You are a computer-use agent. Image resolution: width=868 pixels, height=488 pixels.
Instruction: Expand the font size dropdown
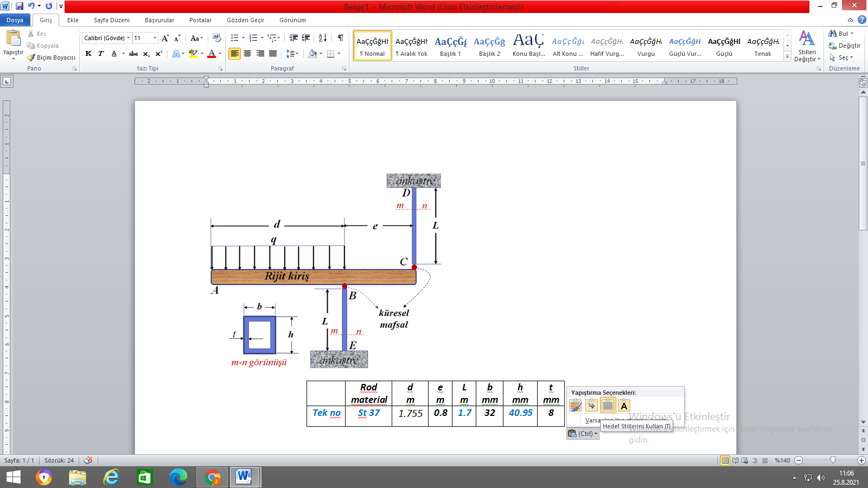pyautogui.click(x=155, y=38)
